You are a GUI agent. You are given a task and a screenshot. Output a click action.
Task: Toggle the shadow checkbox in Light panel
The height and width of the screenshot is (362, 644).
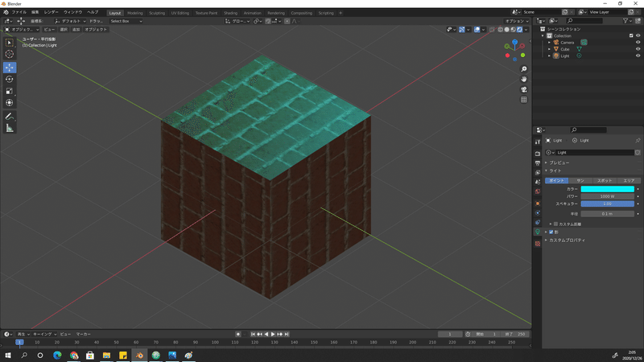pos(551,232)
